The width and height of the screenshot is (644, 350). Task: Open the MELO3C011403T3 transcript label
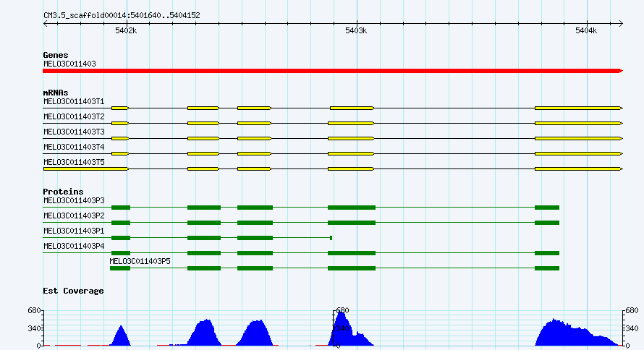tap(74, 132)
